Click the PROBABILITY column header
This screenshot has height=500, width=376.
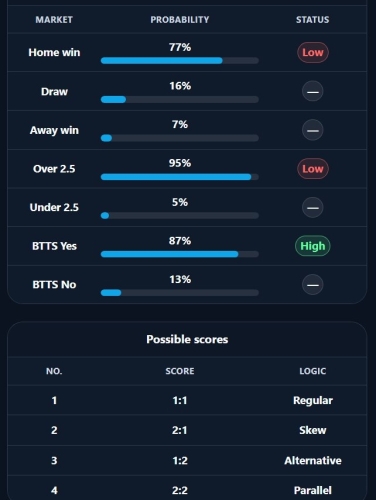[180, 20]
